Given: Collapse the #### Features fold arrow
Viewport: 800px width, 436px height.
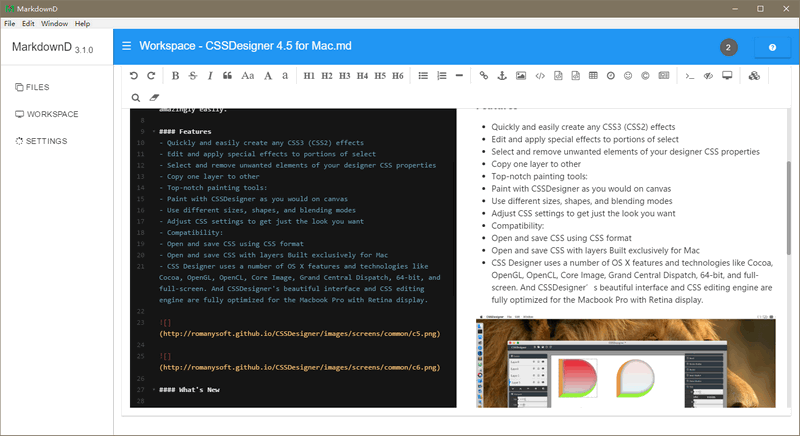Looking at the screenshot, I should click(x=154, y=132).
